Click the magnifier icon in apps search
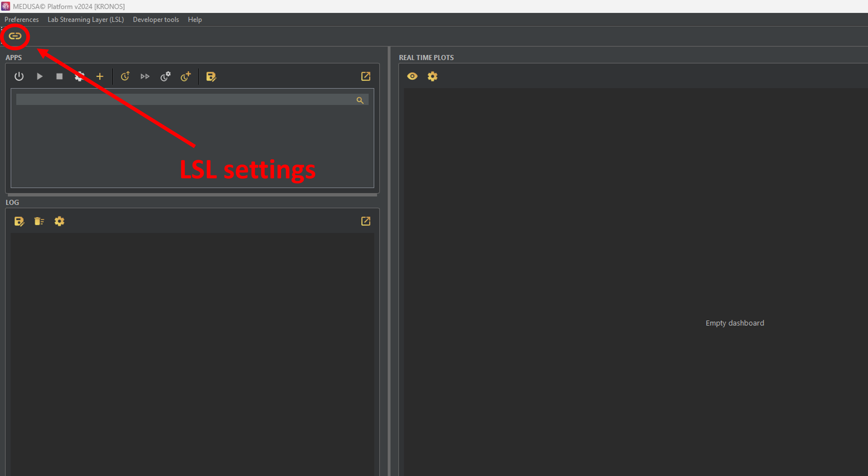The width and height of the screenshot is (868, 476). click(360, 100)
